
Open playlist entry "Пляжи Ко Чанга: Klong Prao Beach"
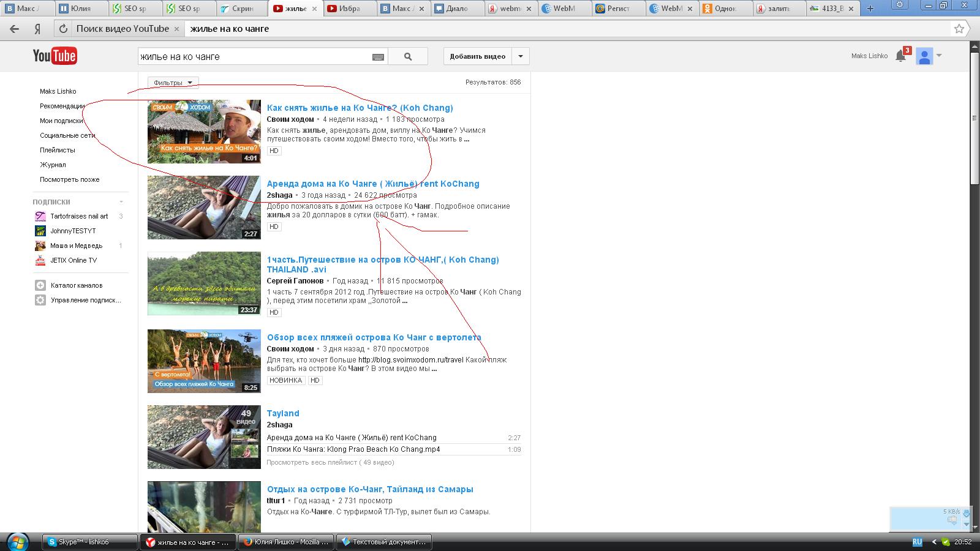click(x=353, y=449)
